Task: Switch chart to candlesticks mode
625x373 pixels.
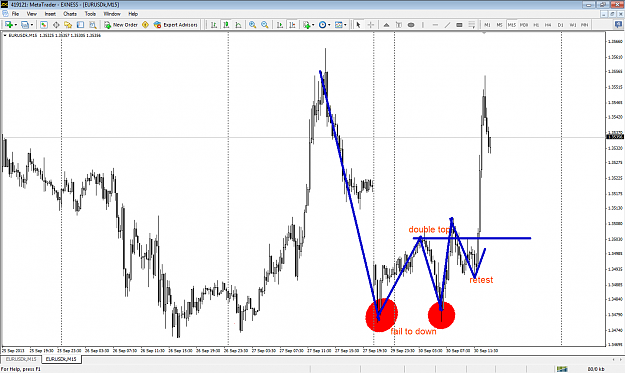Action: 226,25
